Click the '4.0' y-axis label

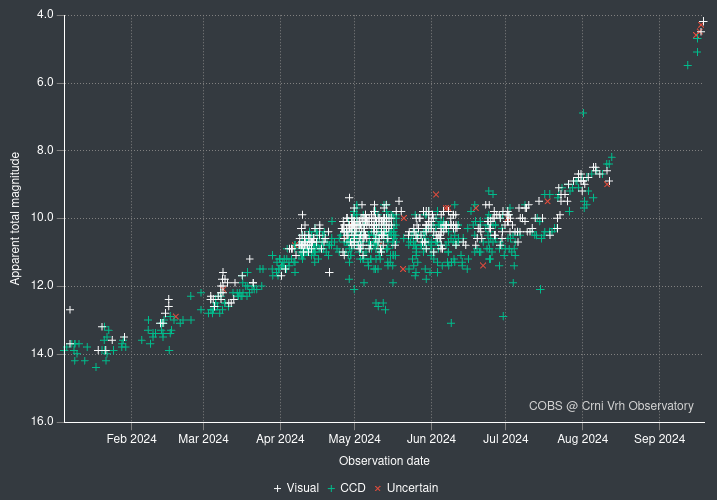pyautogui.click(x=45, y=15)
